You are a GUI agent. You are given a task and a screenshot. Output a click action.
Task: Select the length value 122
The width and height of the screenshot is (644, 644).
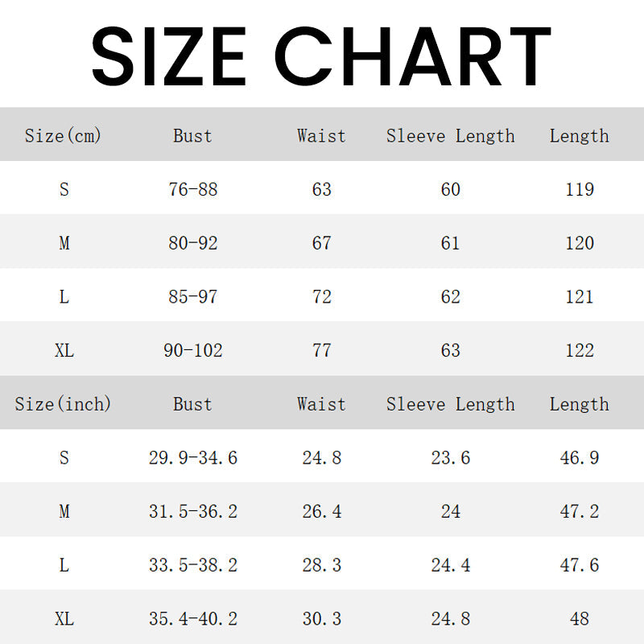tap(580, 351)
